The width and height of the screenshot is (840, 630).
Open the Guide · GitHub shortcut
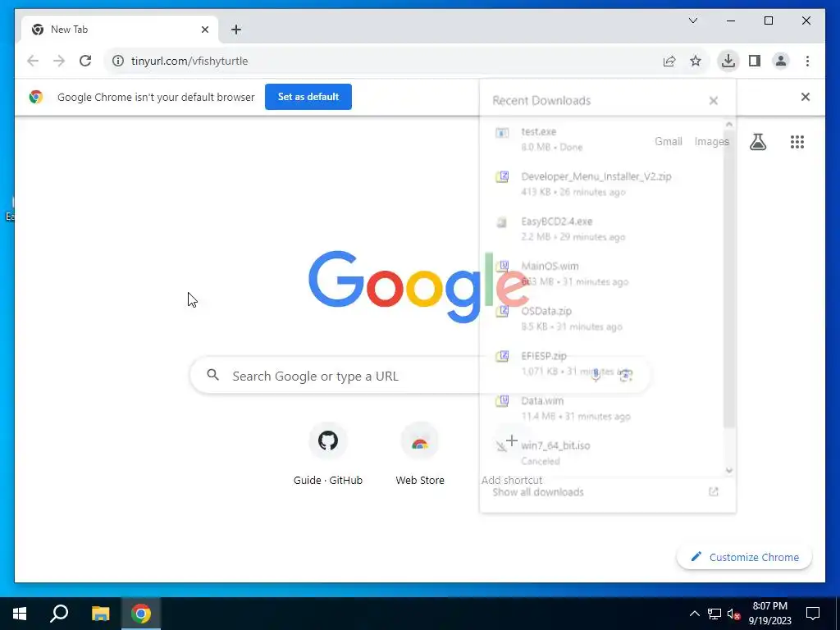pyautogui.click(x=328, y=454)
